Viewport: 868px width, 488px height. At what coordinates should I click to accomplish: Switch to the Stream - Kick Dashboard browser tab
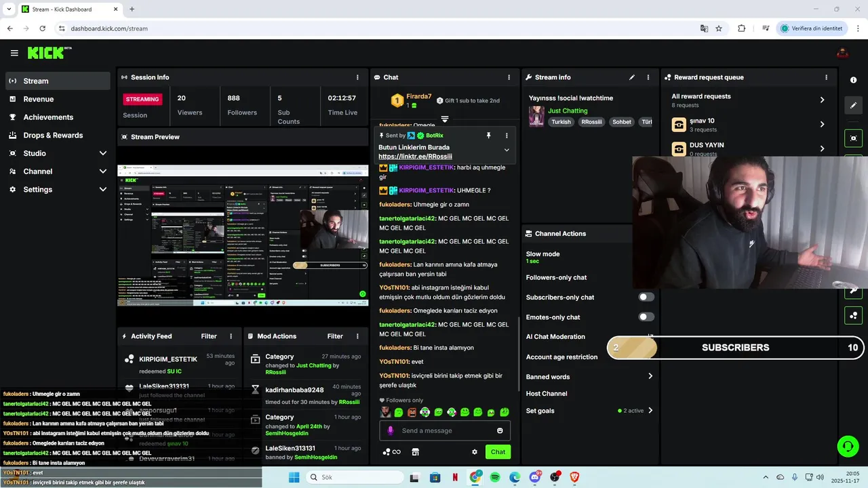point(69,9)
